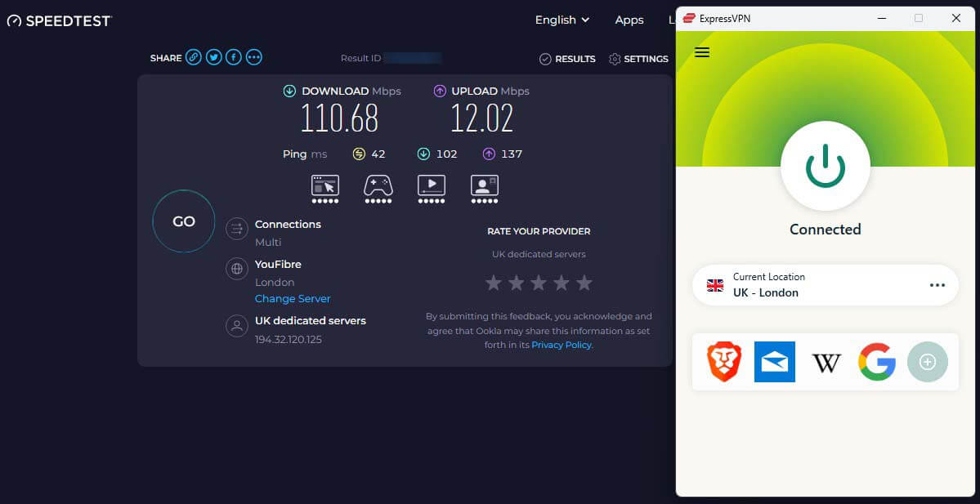Click the DOWNLOAD arrow icon
Screen dimensions: 980x504
pyautogui.click(x=289, y=91)
